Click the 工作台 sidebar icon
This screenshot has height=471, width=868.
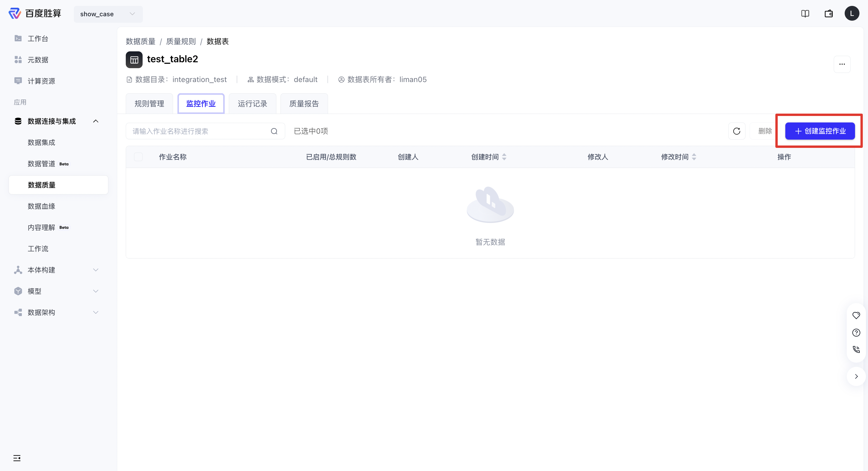(x=18, y=38)
